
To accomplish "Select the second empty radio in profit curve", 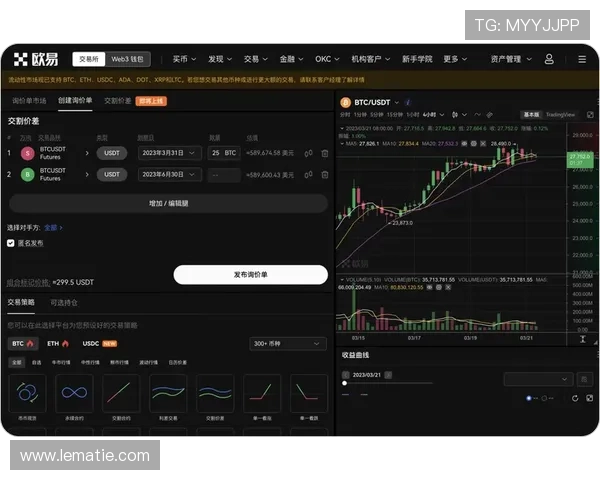I will click(544, 398).
